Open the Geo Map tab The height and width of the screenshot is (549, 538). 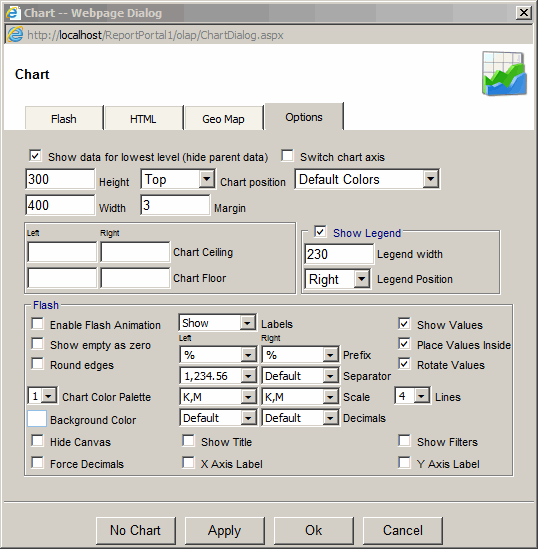click(x=223, y=119)
